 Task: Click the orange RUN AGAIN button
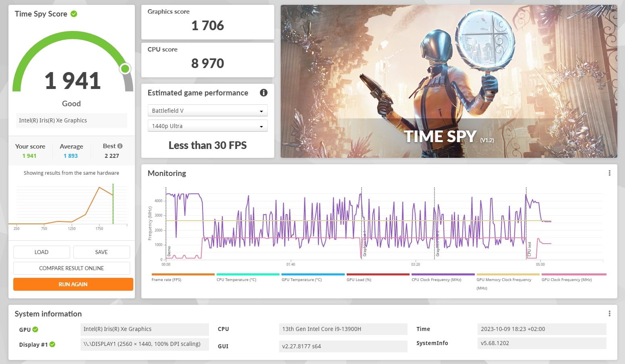point(73,284)
